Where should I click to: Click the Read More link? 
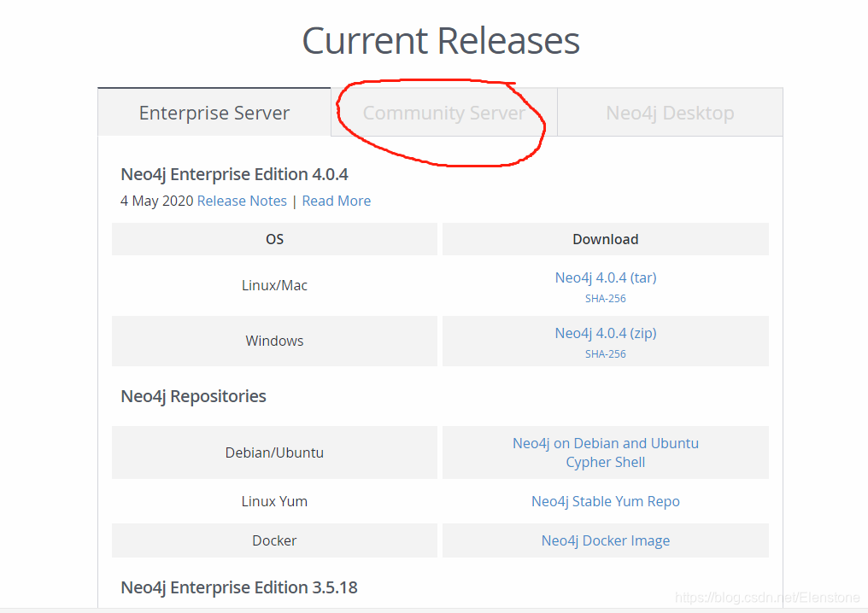point(336,201)
